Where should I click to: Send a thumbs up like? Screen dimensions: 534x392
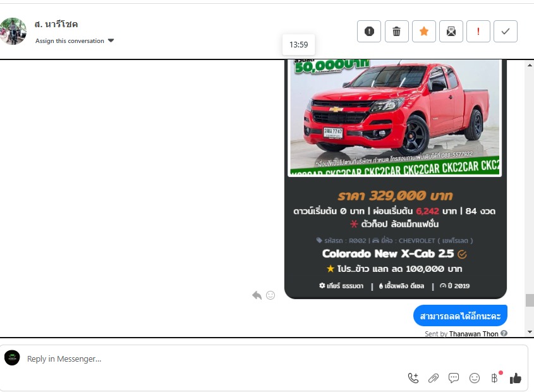pyautogui.click(x=515, y=377)
